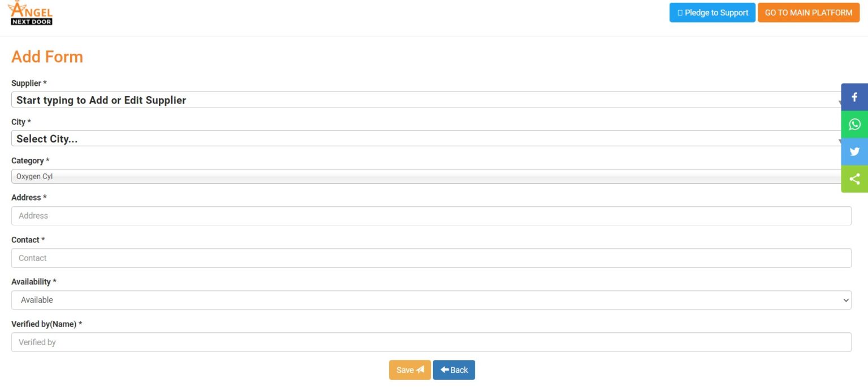Click the left arrow icon on Back

tap(445, 370)
